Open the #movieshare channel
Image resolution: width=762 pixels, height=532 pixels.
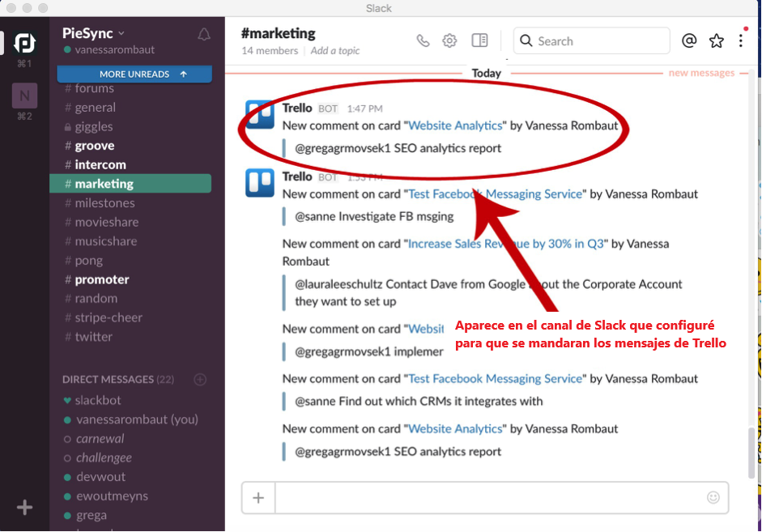click(101, 222)
